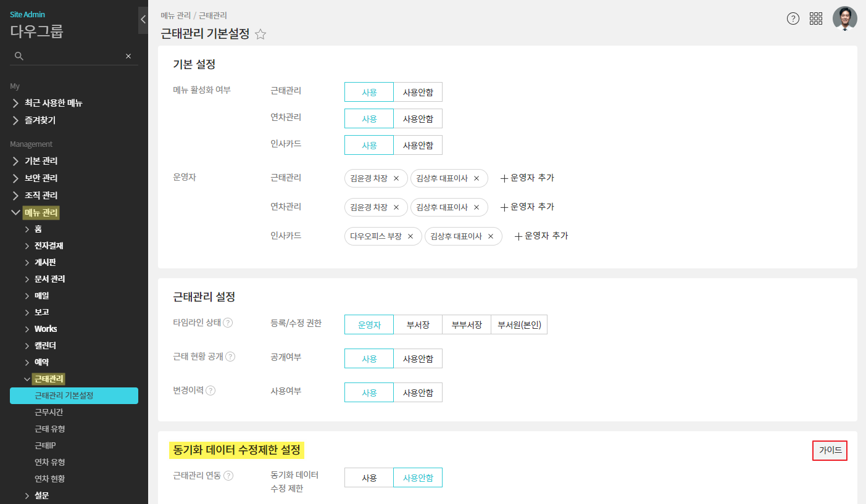The width and height of the screenshot is (866, 504).
Task: Remove 다우오피스 부장 from 인사카드 operators
Action: (x=410, y=236)
